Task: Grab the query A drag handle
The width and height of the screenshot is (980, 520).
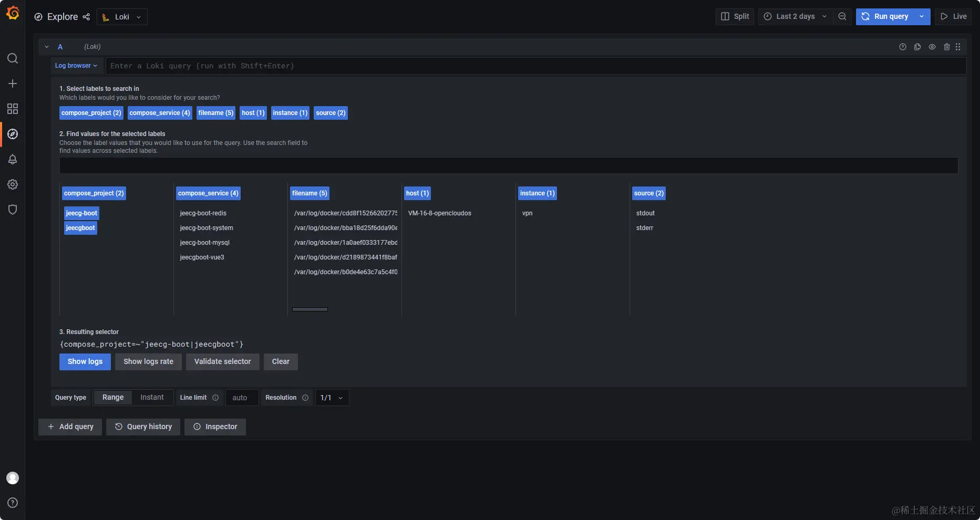Action: [x=958, y=47]
